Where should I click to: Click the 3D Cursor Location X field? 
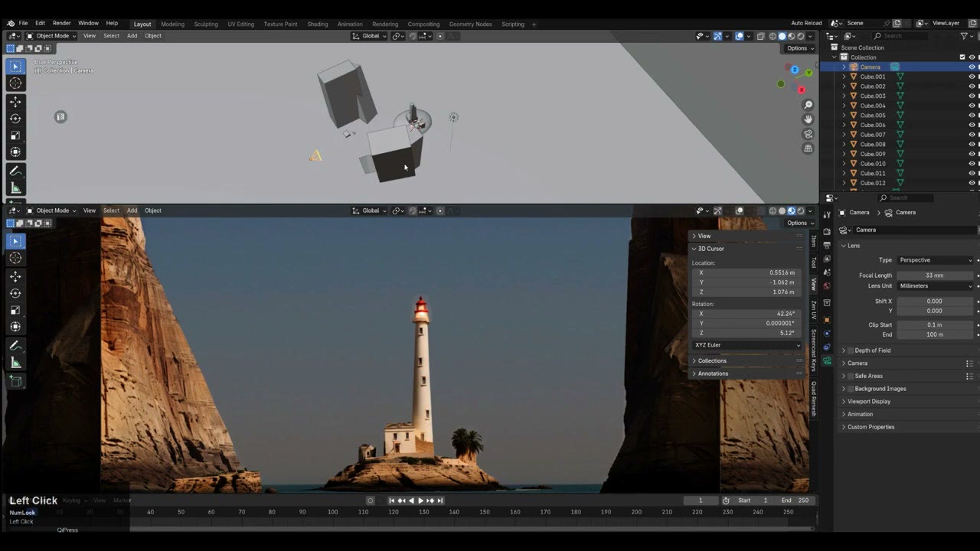(747, 272)
